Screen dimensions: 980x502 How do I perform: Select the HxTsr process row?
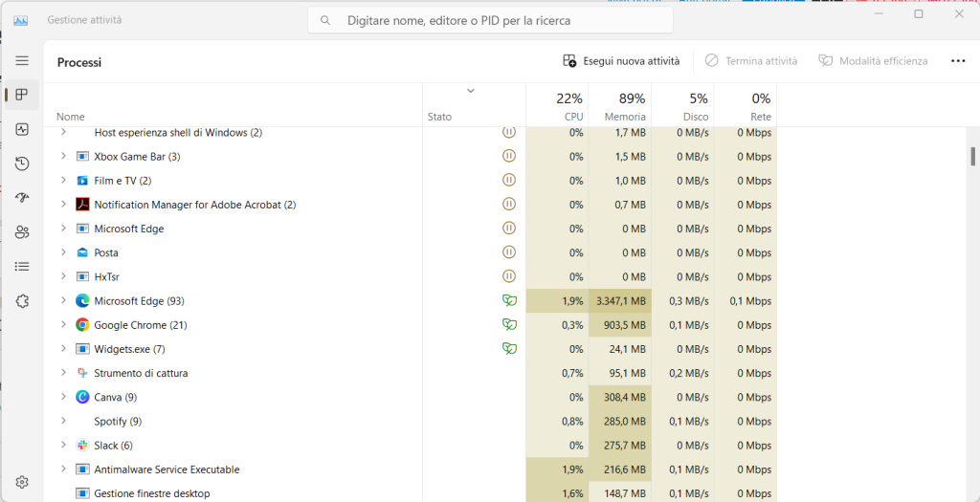pos(410,276)
